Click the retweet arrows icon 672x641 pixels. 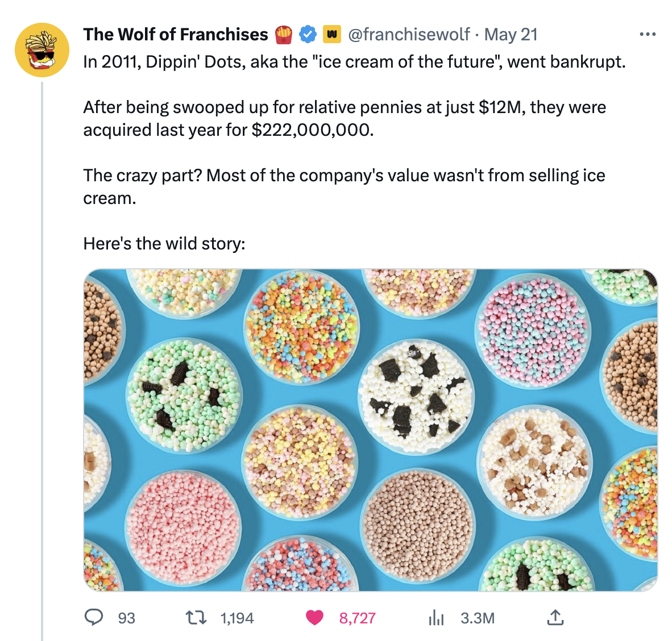pos(196,618)
